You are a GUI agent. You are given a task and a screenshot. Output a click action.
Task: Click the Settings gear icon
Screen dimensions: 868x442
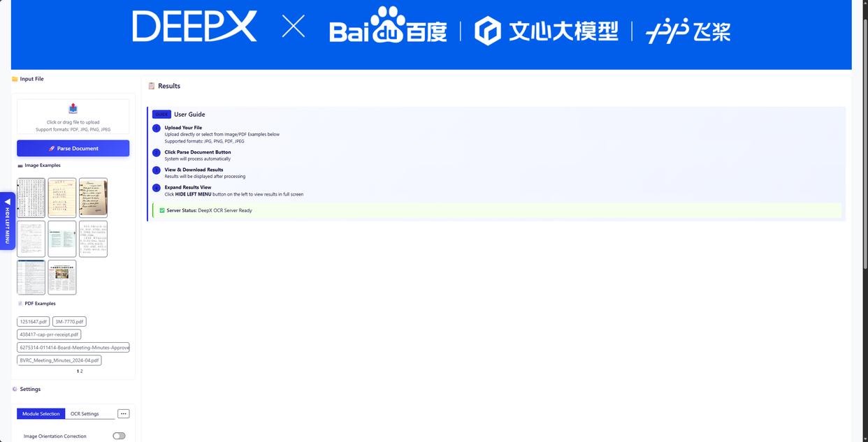(15, 389)
